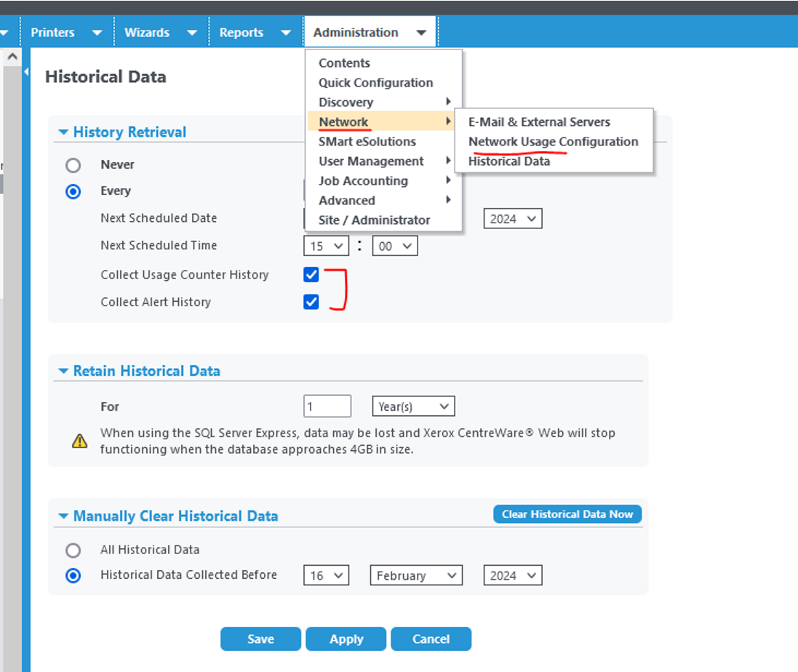This screenshot has width=798, height=672.
Task: Select Network Usage Configuration from the submenu
Action: (554, 141)
